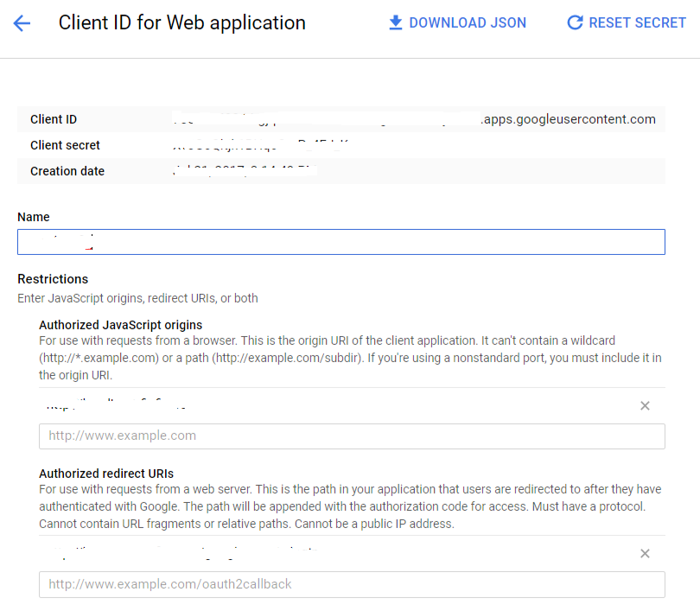Click the saved JavaScript origin entry text
700x611 pixels.
116,404
